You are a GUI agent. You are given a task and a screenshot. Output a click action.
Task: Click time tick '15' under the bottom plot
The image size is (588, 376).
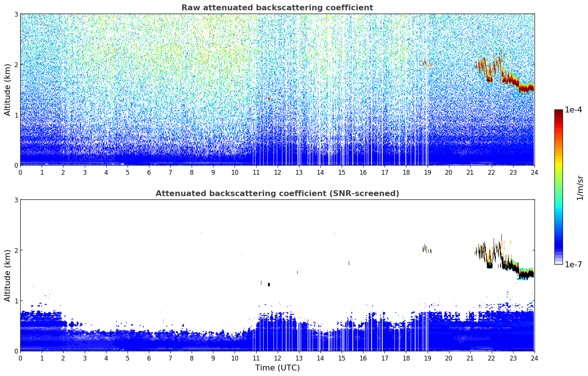[x=342, y=358]
